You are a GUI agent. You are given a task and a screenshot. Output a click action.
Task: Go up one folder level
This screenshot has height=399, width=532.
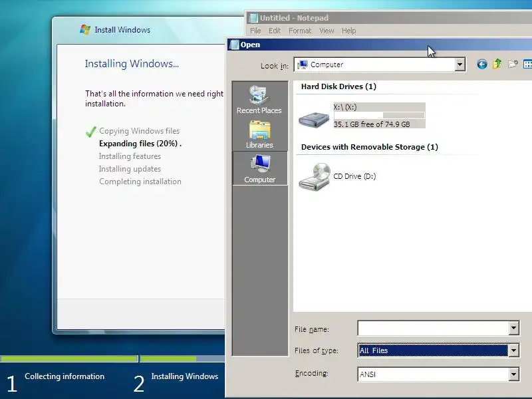coord(497,64)
